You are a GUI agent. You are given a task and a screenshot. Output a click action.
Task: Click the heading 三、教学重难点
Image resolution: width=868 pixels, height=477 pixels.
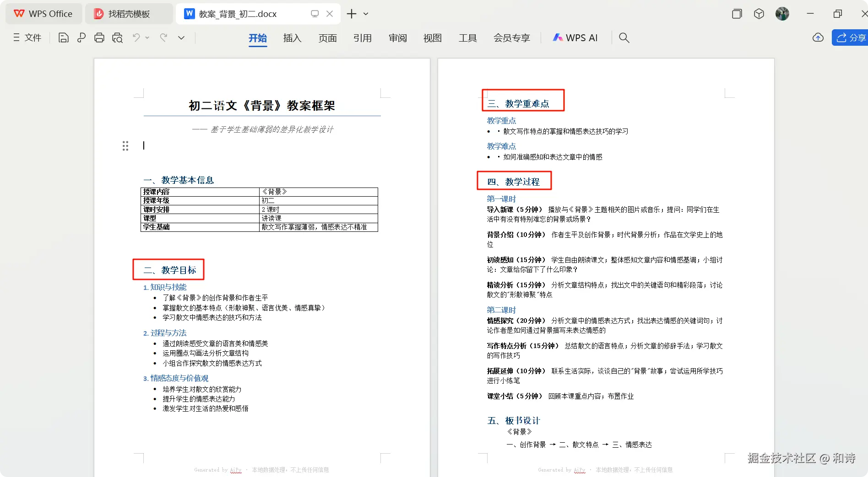[518, 104]
